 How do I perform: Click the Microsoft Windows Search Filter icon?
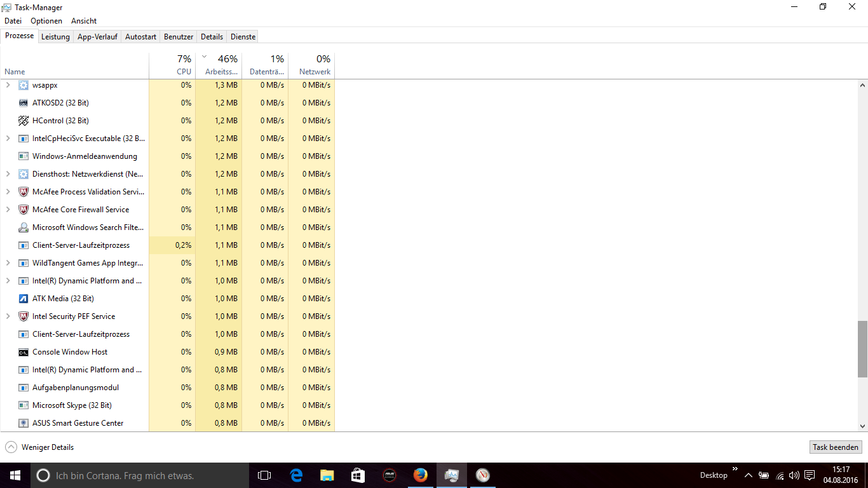24,227
